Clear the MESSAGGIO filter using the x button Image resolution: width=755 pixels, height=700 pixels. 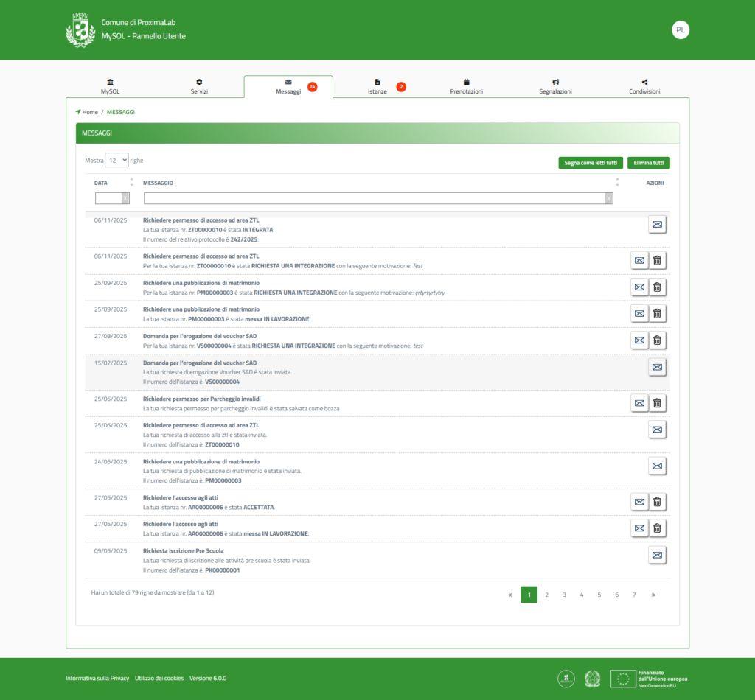pos(608,198)
